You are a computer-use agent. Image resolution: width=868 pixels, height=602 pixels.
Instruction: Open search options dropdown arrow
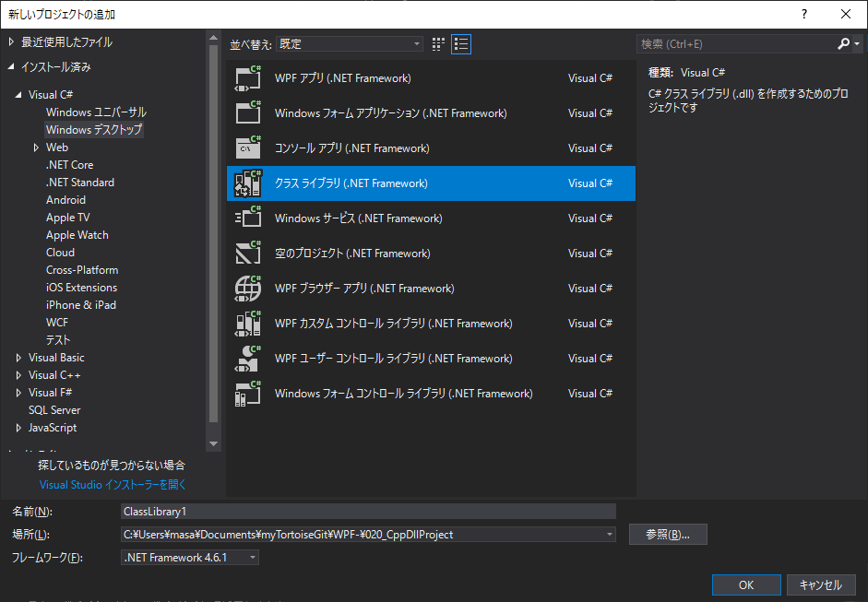tap(857, 43)
